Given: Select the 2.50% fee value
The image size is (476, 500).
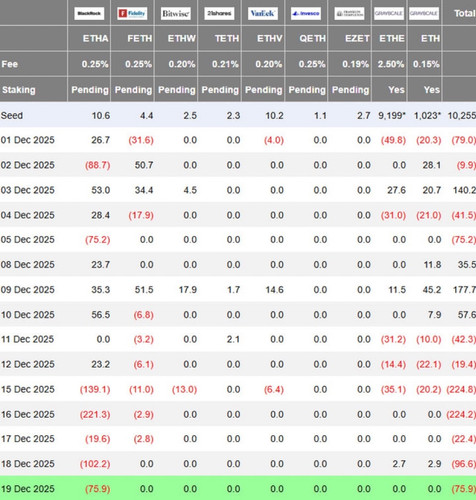Looking at the screenshot, I should pos(391,64).
